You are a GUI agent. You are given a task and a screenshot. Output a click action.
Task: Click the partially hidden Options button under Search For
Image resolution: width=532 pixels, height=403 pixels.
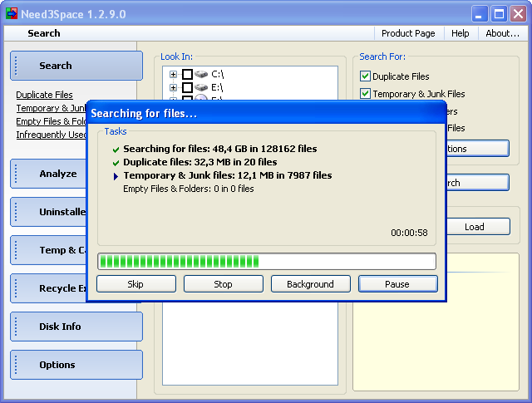(478, 149)
